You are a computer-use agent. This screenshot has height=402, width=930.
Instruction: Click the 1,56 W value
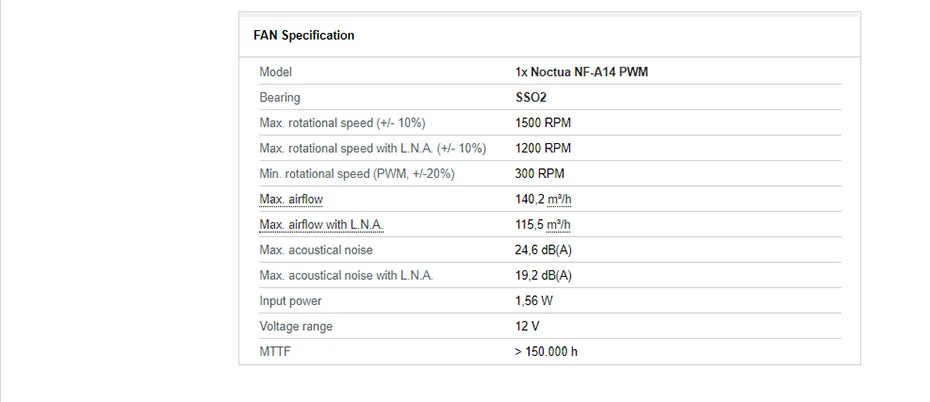click(x=535, y=301)
